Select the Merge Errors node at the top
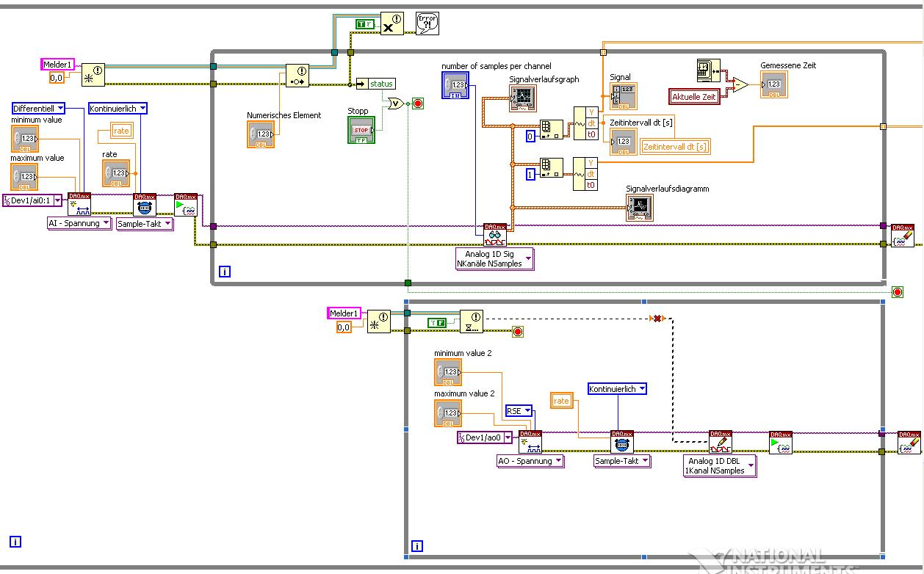The image size is (924, 574). click(x=391, y=23)
